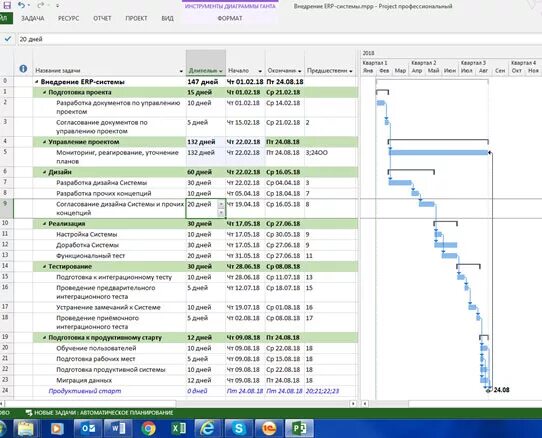Click the customize quick access toolbar arrow
The image size is (542, 438).
point(57,5)
